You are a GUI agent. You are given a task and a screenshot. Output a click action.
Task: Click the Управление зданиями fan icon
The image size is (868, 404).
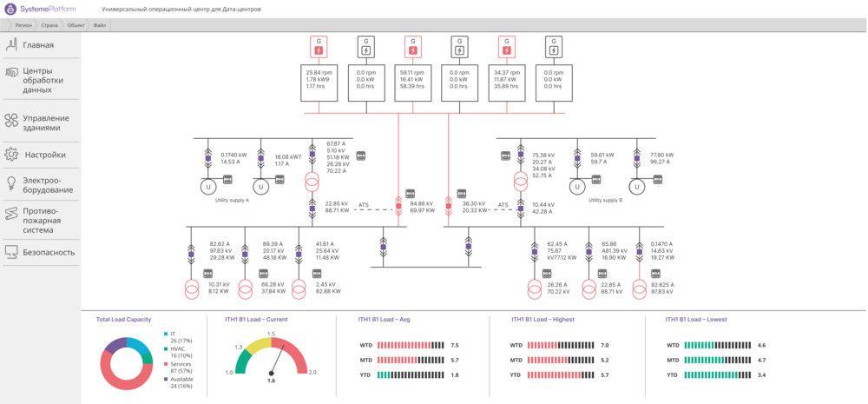click(x=11, y=122)
